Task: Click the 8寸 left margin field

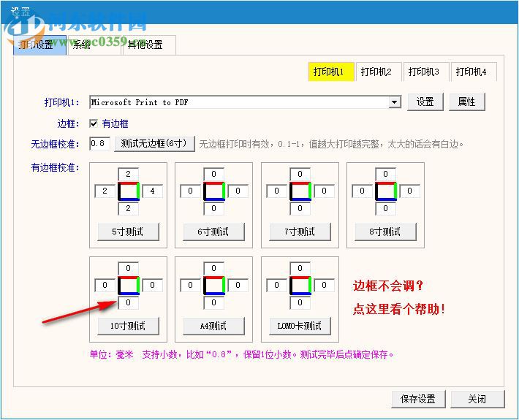Action: tap(362, 191)
